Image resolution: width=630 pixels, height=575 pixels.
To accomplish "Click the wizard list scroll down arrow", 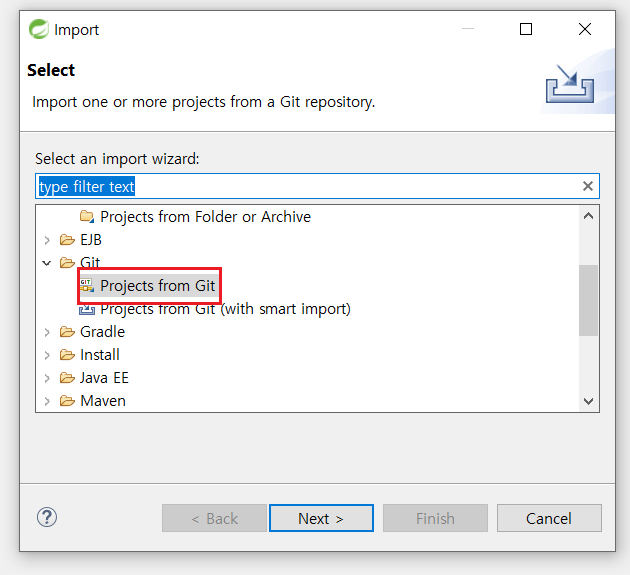I will pyautogui.click(x=589, y=401).
